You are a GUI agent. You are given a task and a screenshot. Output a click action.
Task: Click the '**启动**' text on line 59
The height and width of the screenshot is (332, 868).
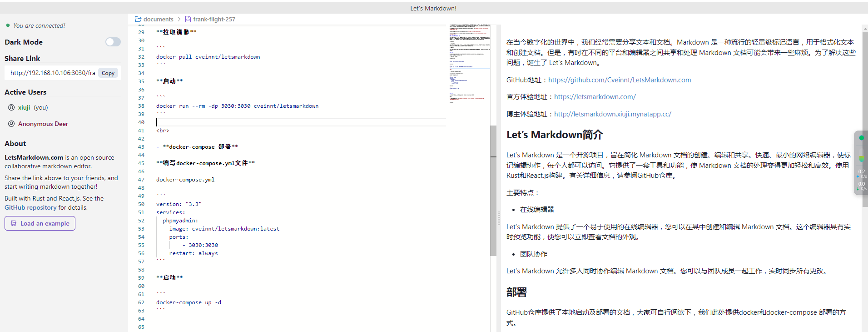(x=169, y=278)
